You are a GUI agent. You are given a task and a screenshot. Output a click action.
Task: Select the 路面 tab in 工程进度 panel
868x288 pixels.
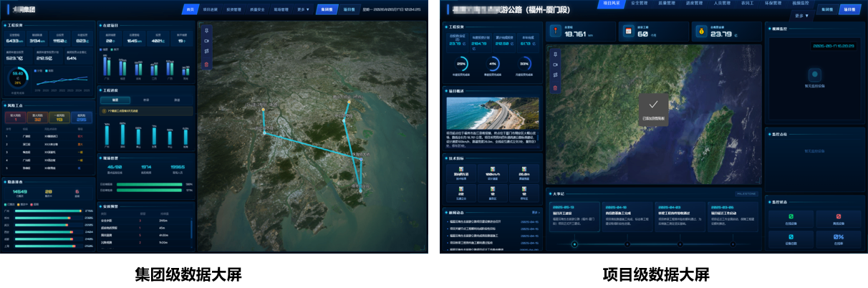click(177, 100)
